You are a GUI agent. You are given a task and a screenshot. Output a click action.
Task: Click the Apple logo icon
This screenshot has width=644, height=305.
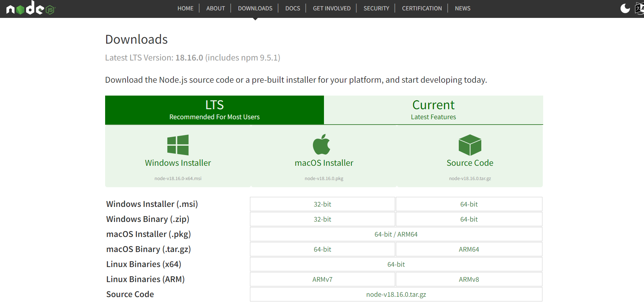(321, 144)
